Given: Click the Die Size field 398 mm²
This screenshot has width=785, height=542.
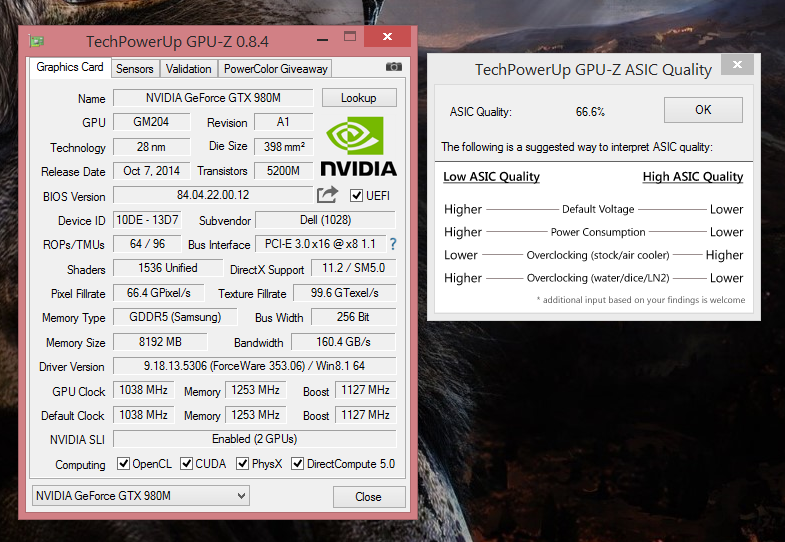Looking at the screenshot, I should 283,147.
